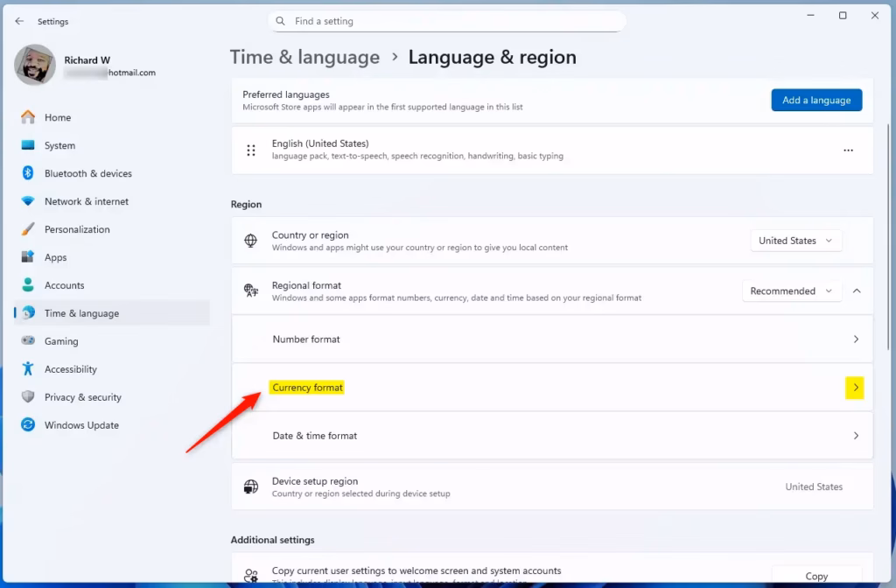This screenshot has width=896, height=588.
Task: Open Currency format chevron
Action: pos(855,388)
